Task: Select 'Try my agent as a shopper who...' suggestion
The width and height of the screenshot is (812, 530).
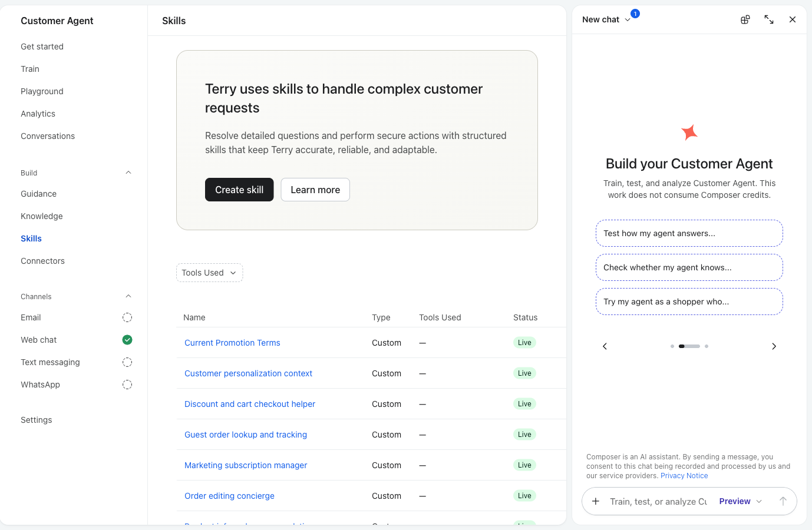Action: pyautogui.click(x=689, y=302)
